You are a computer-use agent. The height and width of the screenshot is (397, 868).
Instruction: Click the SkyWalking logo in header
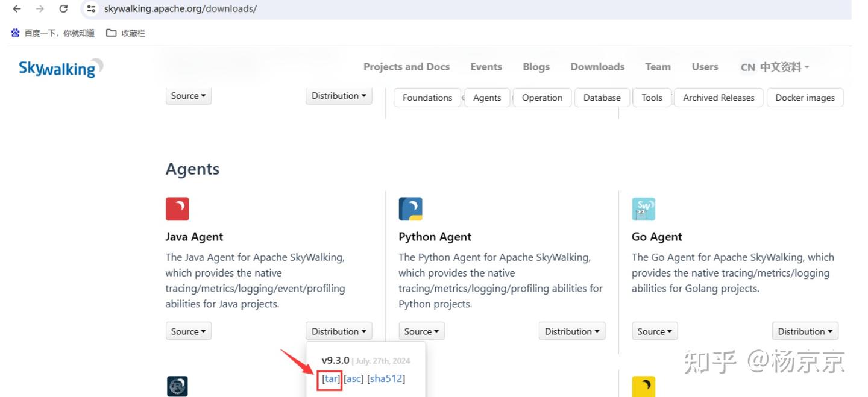pyautogui.click(x=60, y=68)
